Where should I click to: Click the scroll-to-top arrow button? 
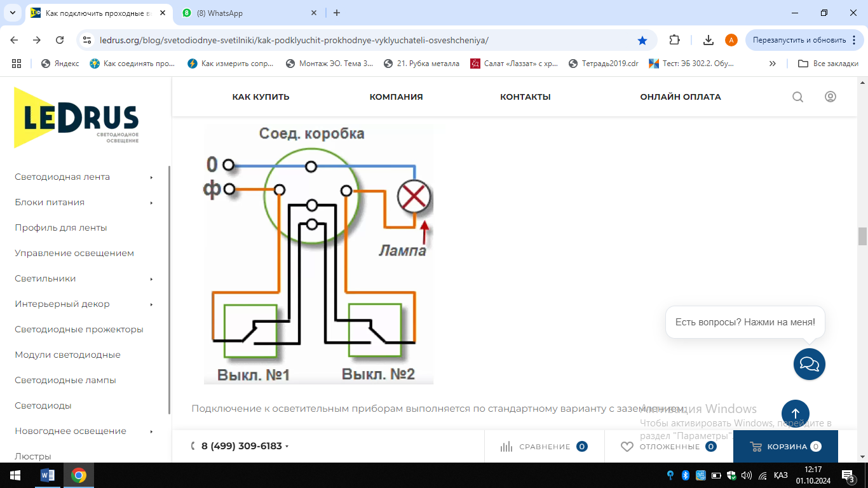point(796,414)
